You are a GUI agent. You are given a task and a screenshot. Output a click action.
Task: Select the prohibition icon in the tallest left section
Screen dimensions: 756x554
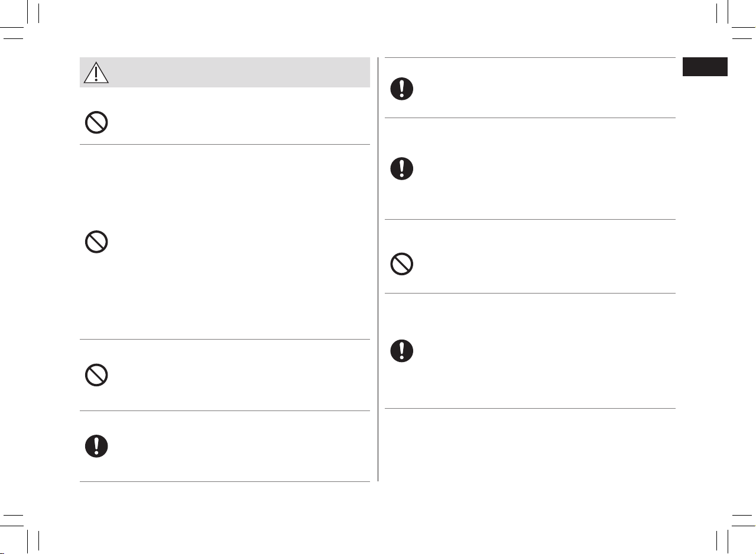pos(96,242)
